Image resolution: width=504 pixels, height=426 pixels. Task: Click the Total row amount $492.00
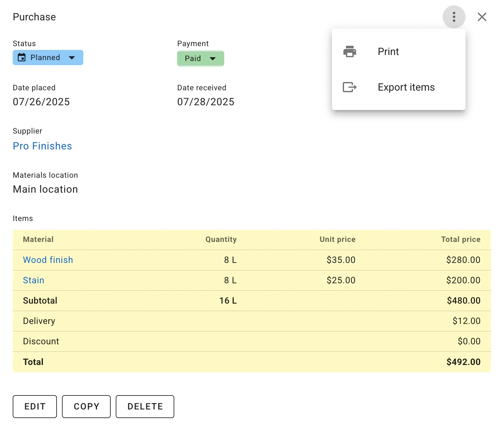(x=463, y=362)
